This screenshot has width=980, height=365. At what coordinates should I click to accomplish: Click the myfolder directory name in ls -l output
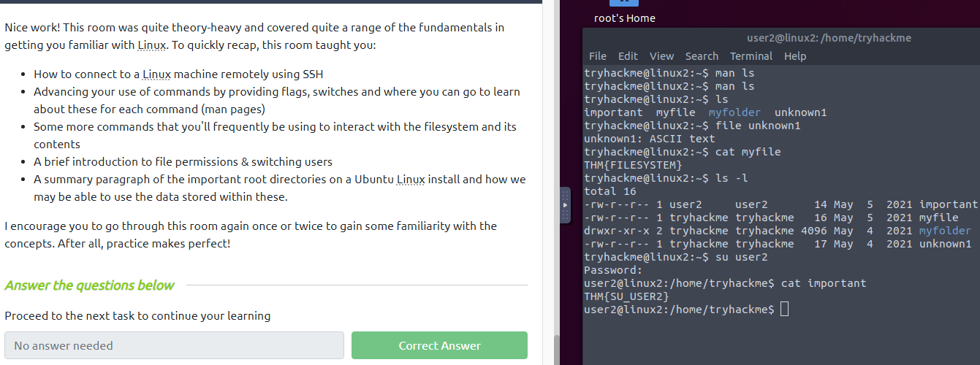coord(945,231)
